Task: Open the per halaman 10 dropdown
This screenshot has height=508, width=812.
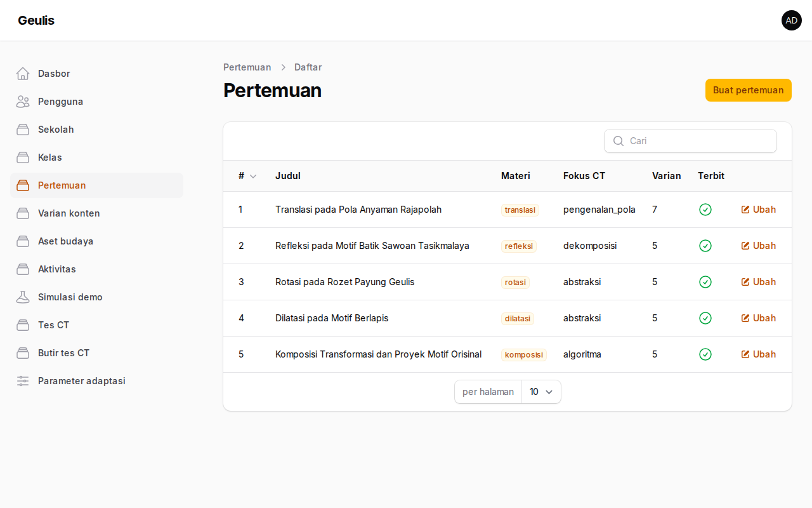Action: pos(541,392)
